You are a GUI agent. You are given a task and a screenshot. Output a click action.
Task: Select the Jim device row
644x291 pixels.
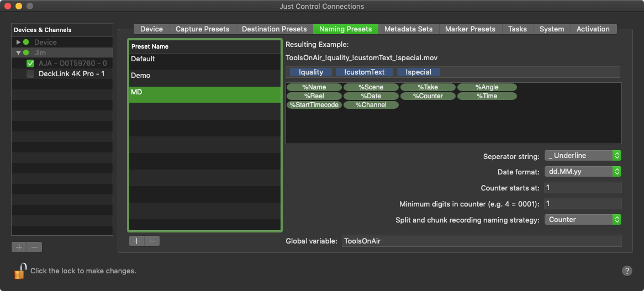pos(62,52)
